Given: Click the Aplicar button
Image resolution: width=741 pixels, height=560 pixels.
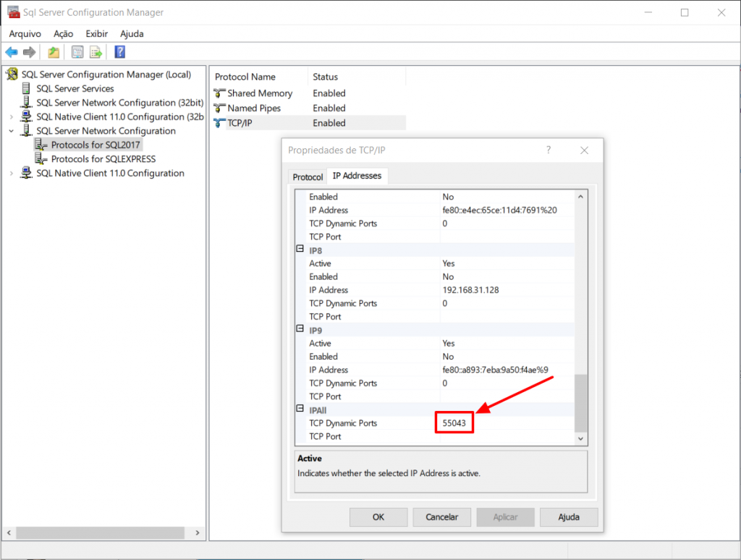Looking at the screenshot, I should [505, 517].
